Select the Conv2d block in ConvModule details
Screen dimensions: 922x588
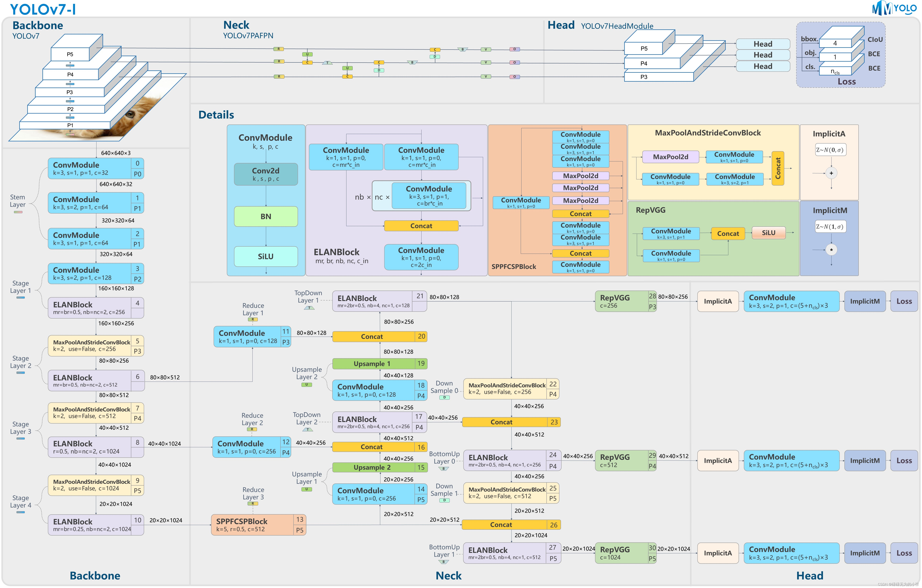click(x=266, y=174)
